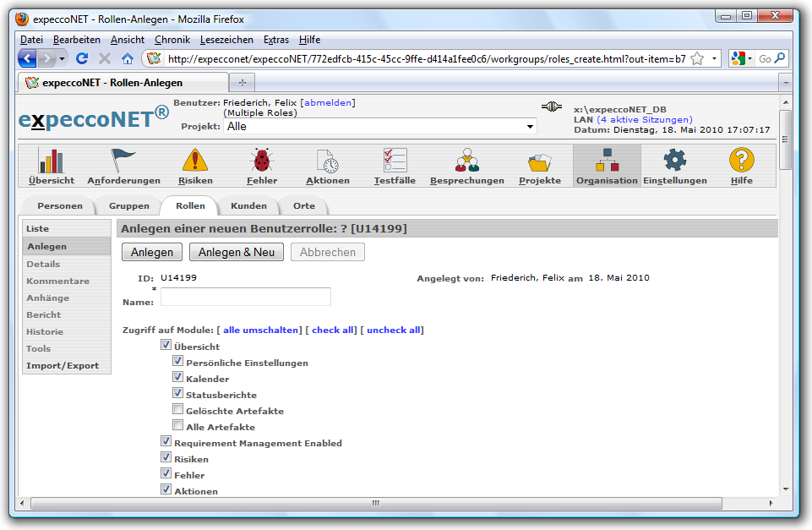The width and height of the screenshot is (812, 530).
Task: Open the Übersicht chart icon
Action: (x=51, y=161)
